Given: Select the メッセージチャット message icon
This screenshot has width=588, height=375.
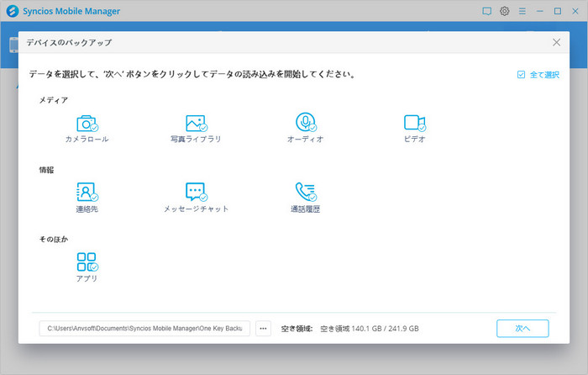Looking at the screenshot, I should (196, 192).
